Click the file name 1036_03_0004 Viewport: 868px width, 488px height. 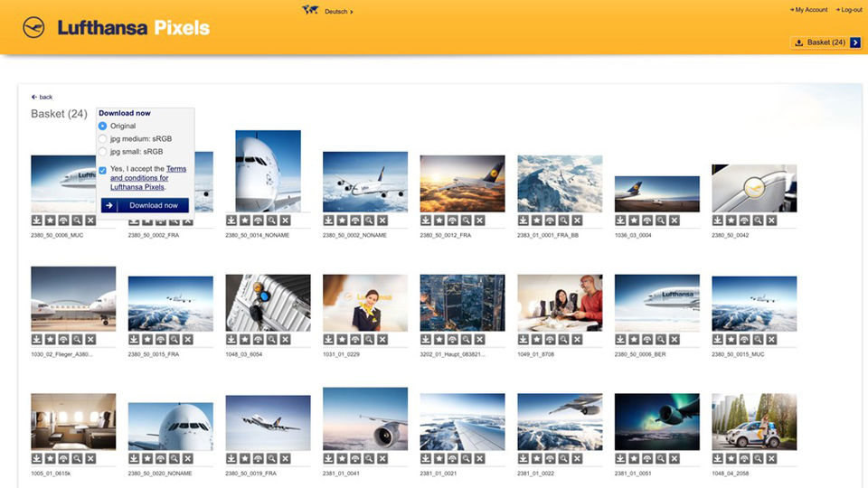point(633,235)
